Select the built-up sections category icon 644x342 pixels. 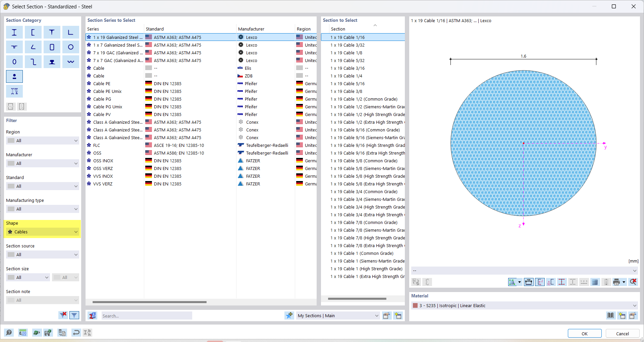click(14, 91)
